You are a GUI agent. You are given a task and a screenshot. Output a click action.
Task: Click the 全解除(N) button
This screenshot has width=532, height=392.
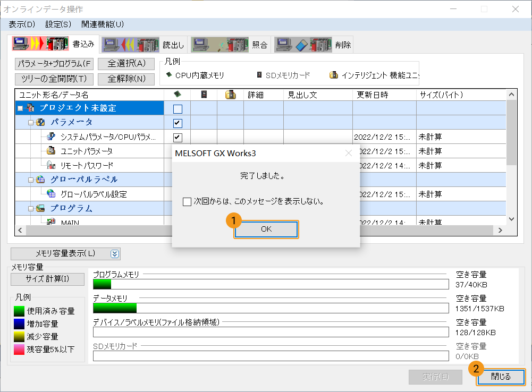coord(126,79)
